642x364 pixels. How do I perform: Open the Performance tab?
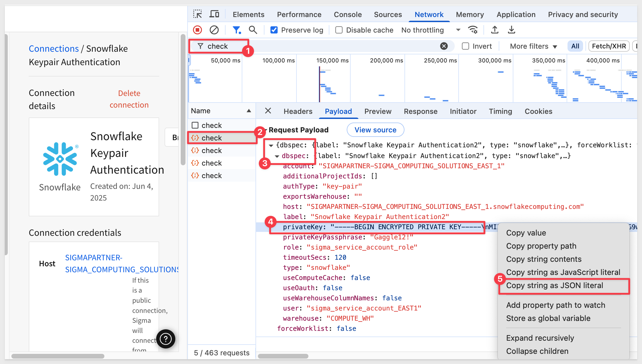(x=299, y=14)
